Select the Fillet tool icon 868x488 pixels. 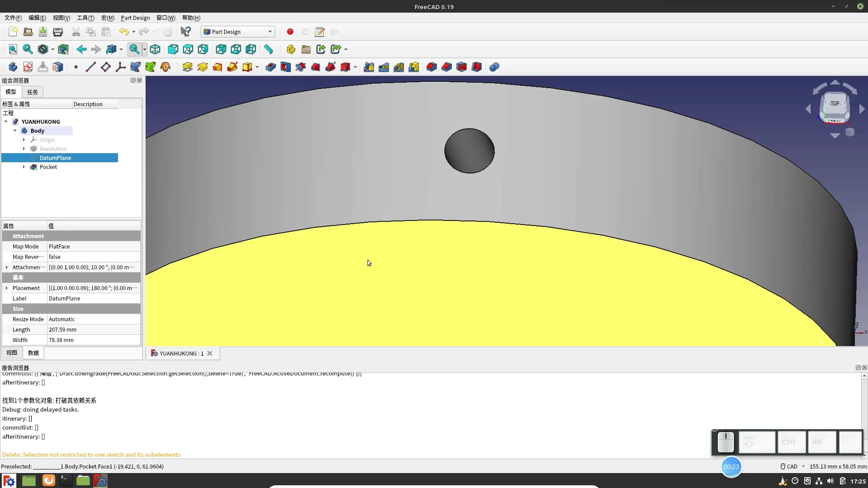(431, 67)
